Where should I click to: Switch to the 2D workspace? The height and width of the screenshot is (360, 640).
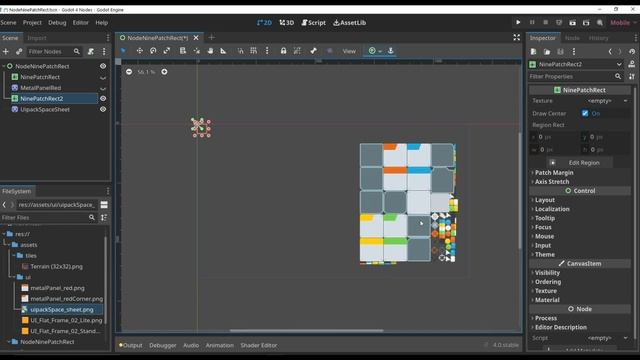(x=264, y=23)
